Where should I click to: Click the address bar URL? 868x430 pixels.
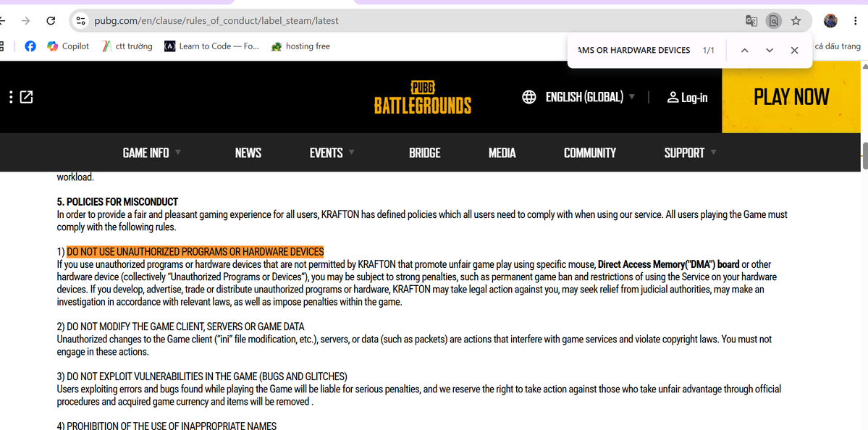(x=216, y=21)
